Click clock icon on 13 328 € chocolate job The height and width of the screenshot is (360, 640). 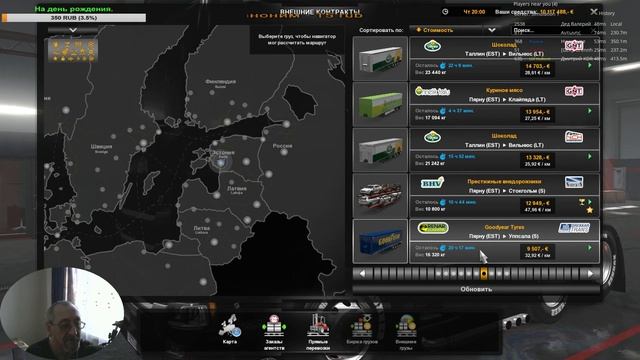pos(443,157)
